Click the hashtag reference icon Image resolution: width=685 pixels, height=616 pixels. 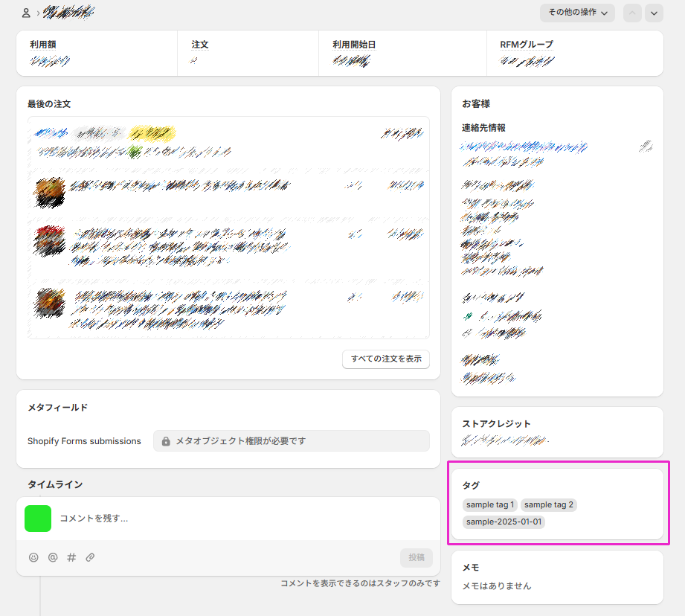(71, 557)
